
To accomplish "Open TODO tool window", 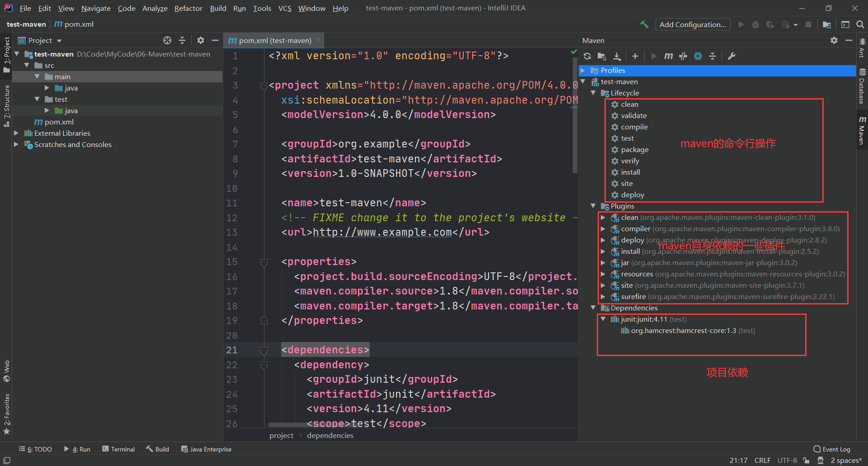I will (x=35, y=449).
